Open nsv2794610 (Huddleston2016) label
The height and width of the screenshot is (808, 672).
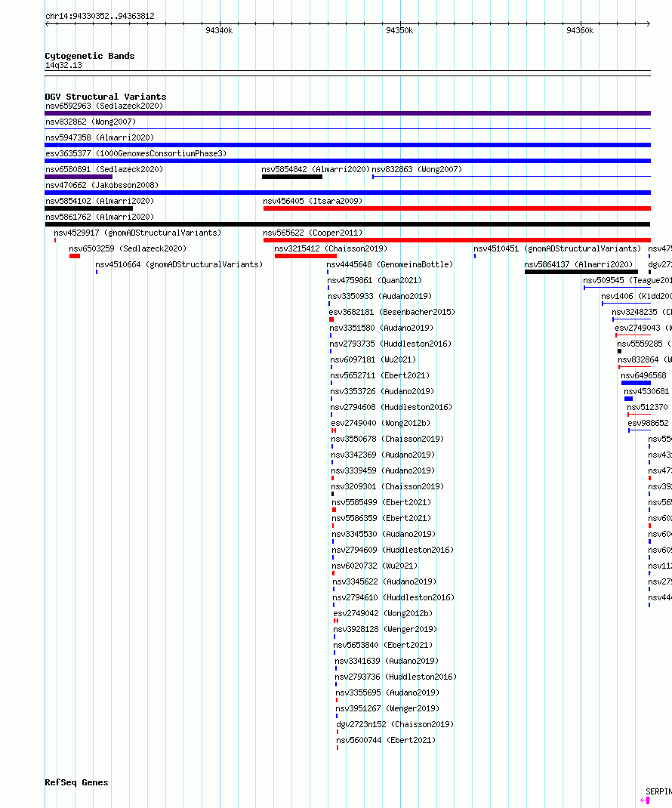click(393, 598)
